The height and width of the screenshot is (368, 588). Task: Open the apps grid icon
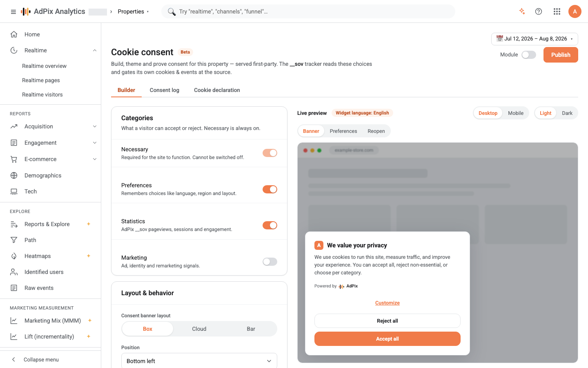pos(557,11)
